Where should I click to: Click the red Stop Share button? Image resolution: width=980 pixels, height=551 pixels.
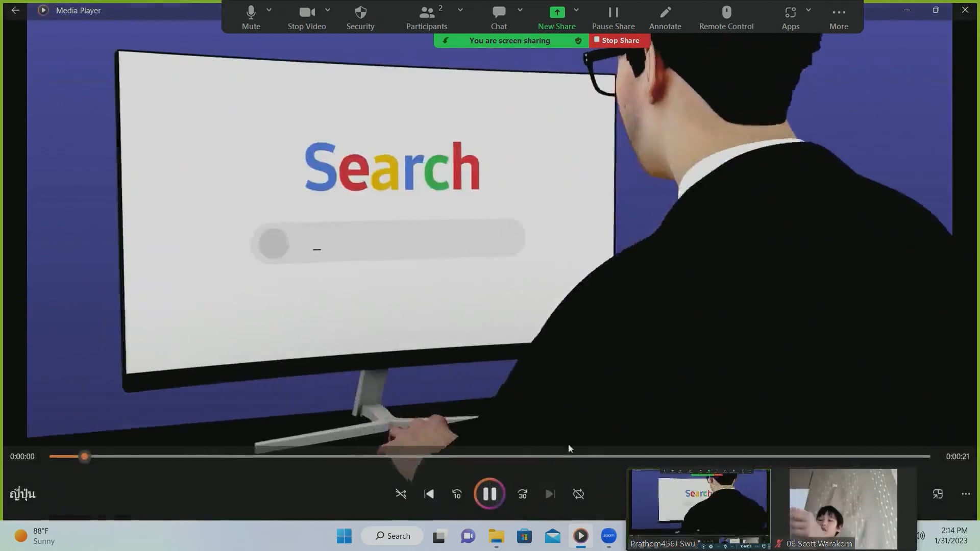click(x=620, y=40)
